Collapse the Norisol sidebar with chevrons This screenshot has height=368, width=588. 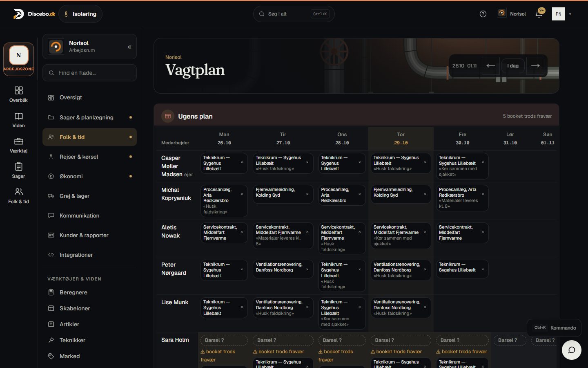129,47
